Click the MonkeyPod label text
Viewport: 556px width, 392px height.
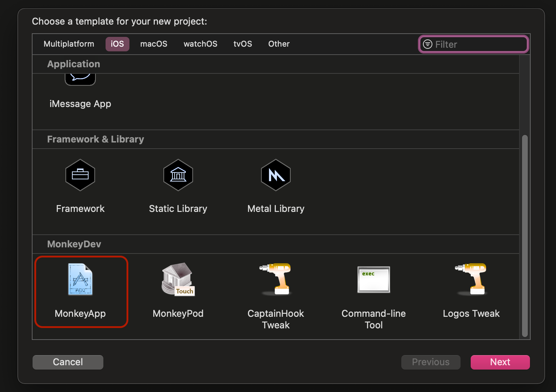[x=178, y=314]
